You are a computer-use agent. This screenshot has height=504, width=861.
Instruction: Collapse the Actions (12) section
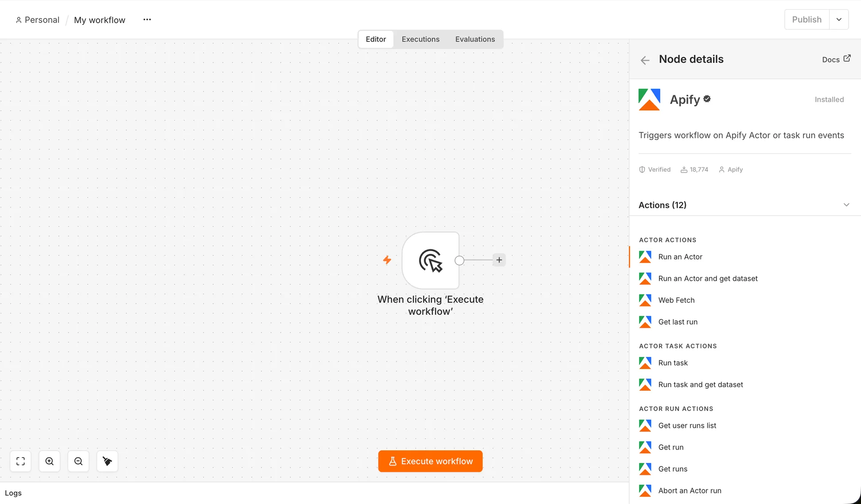(x=846, y=205)
